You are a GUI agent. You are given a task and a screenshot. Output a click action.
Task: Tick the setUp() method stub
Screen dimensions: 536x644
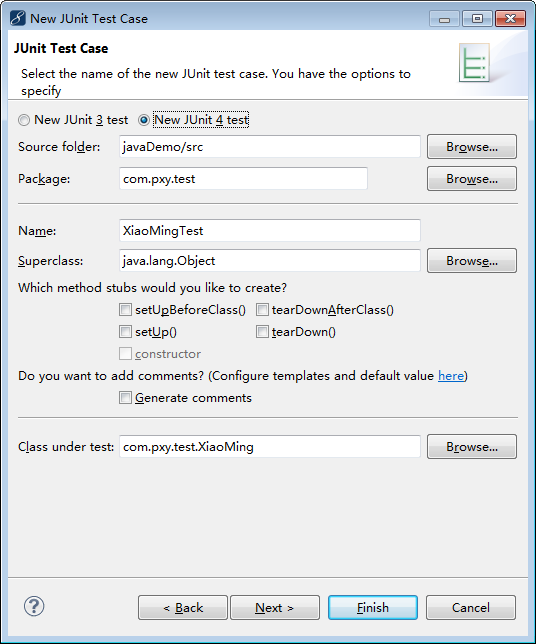point(125,331)
